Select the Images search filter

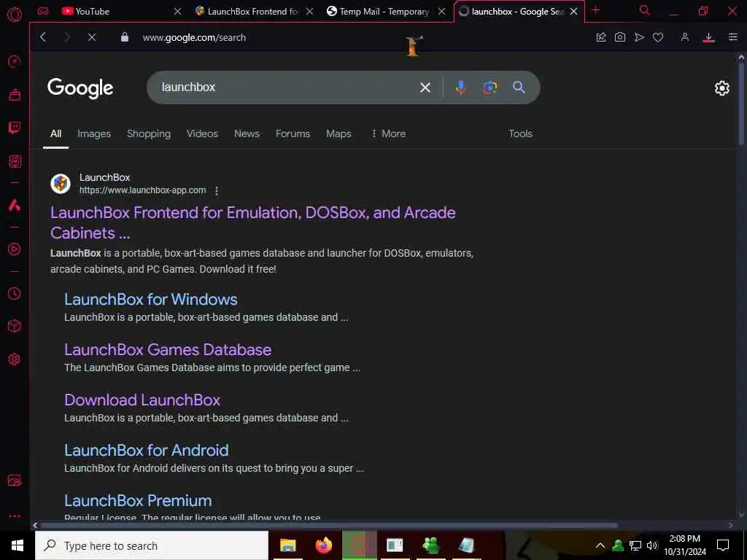tap(94, 134)
